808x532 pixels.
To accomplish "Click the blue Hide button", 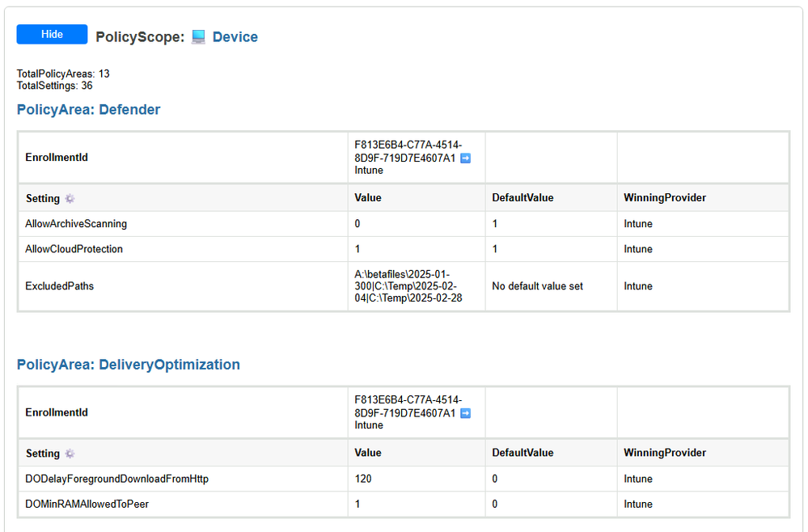I will tap(52, 35).
